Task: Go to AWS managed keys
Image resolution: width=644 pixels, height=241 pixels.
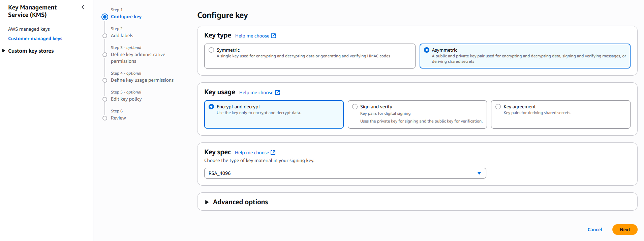Action: 29,29
